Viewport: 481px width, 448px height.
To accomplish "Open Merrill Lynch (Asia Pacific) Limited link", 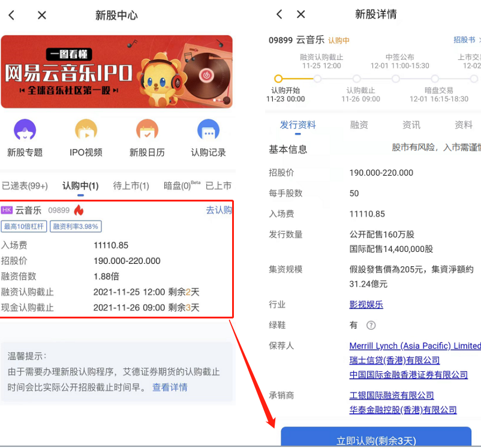I will click(415, 346).
